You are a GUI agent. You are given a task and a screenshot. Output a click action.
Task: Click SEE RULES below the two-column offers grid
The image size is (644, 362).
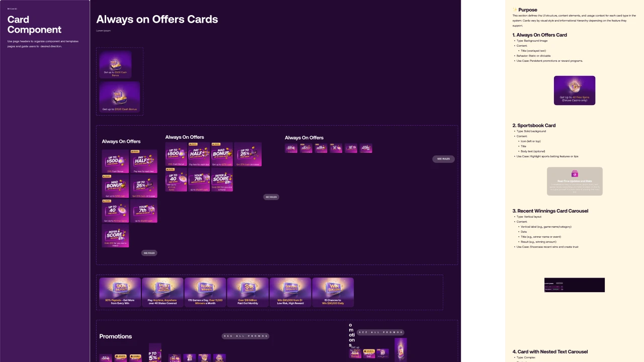[x=149, y=253]
